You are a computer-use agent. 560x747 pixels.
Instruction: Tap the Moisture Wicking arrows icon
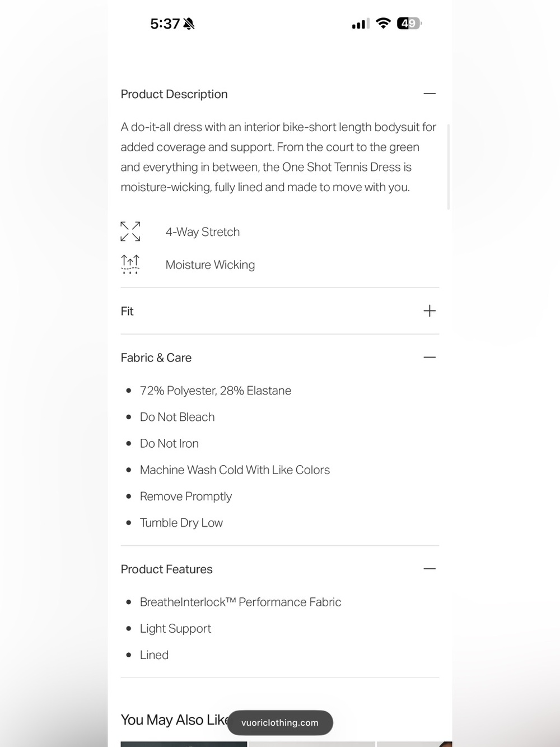coord(130,264)
